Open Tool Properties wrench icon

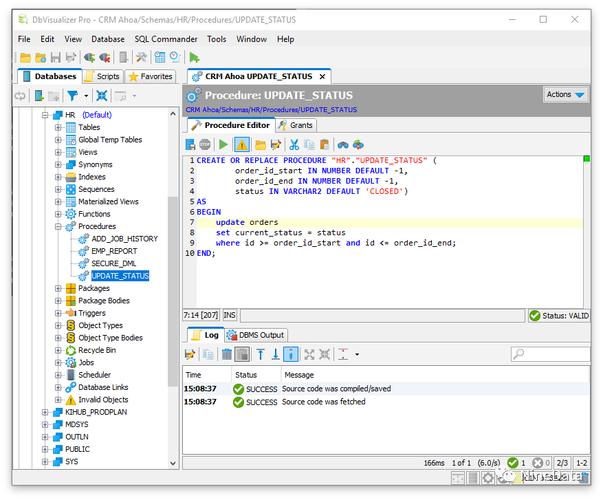[x=141, y=58]
